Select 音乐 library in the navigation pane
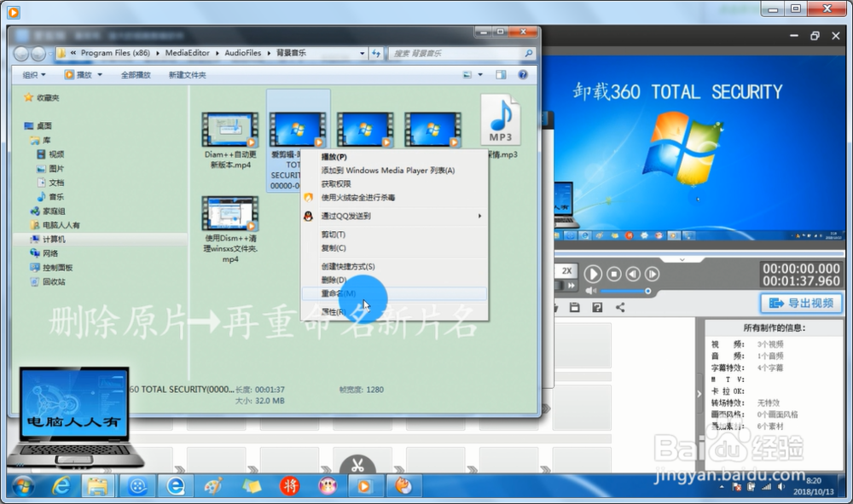This screenshot has width=853, height=504. point(50,197)
